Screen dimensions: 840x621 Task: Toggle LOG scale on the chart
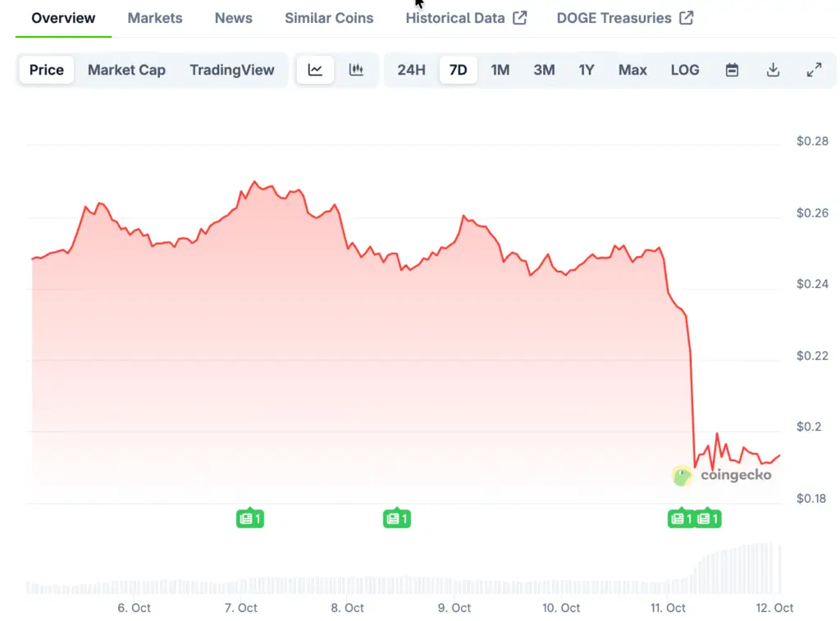[685, 70]
